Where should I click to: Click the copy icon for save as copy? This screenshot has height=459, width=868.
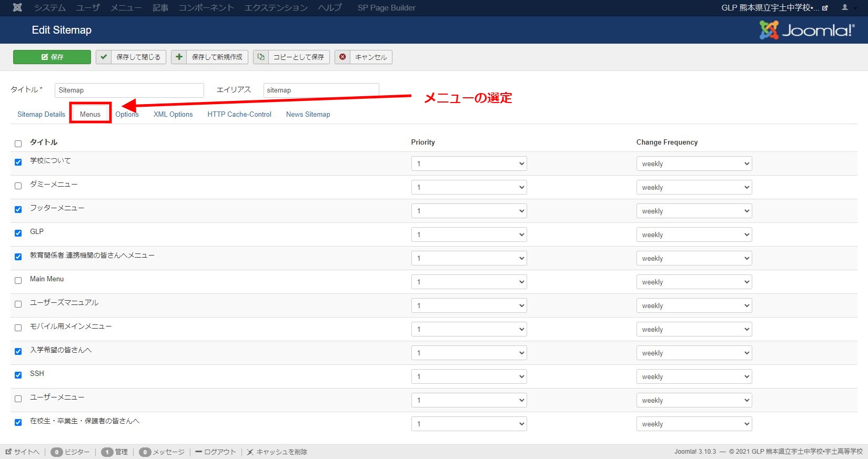click(x=261, y=57)
